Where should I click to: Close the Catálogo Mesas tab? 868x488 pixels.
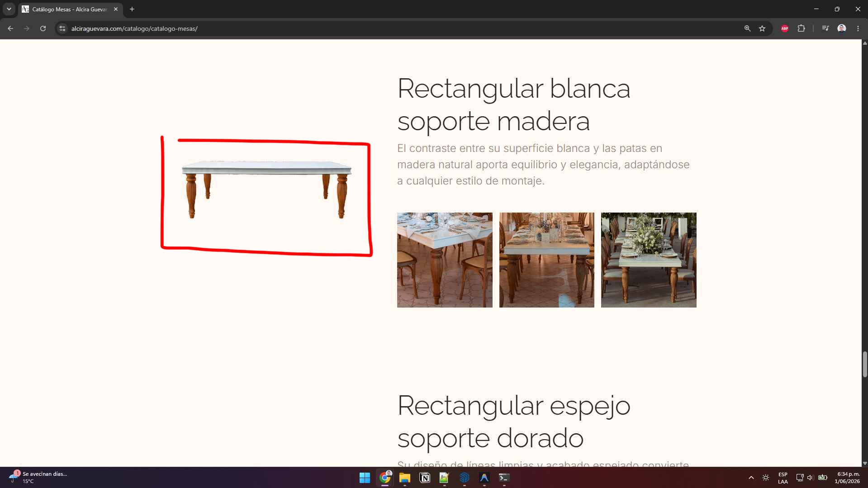[x=116, y=9]
